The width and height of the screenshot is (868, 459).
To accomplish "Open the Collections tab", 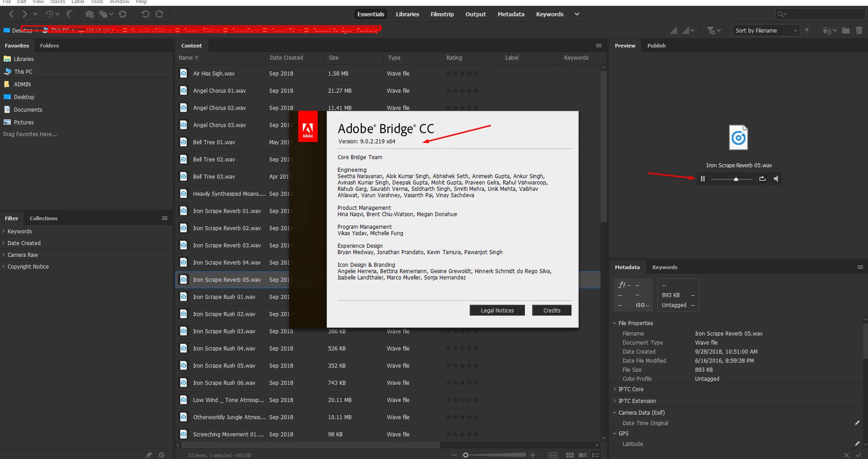I will point(43,218).
